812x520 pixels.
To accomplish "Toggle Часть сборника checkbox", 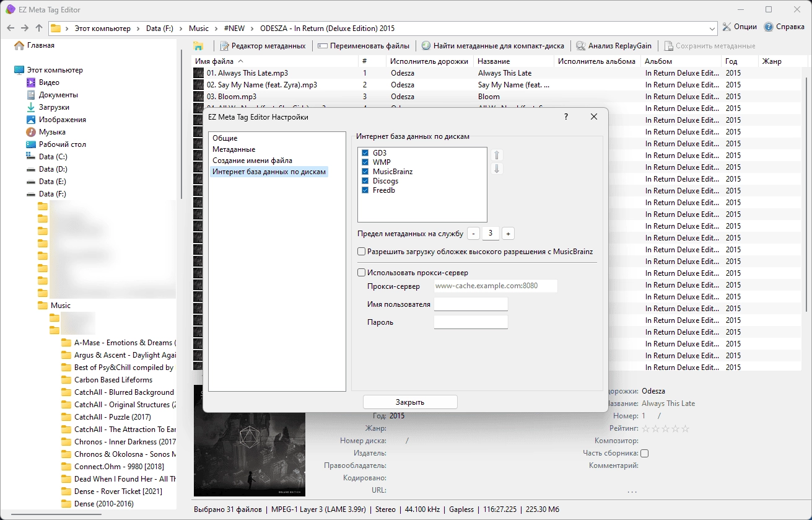I will 645,453.
